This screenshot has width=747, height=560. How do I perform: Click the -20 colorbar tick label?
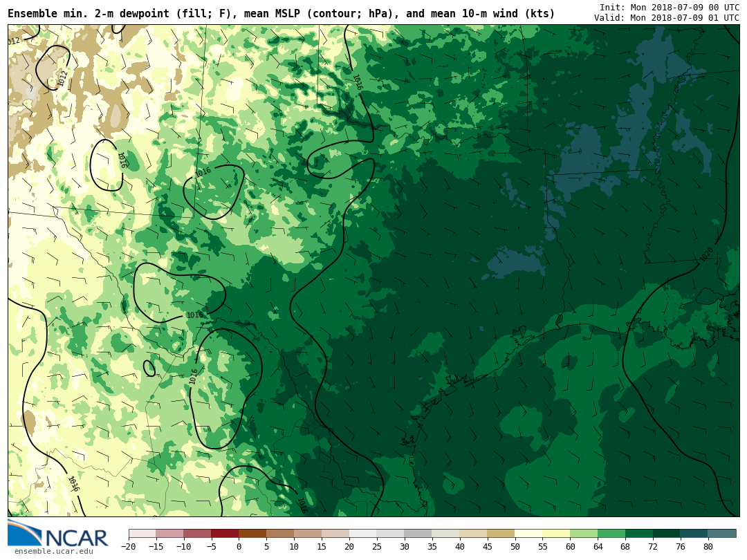click(x=128, y=546)
